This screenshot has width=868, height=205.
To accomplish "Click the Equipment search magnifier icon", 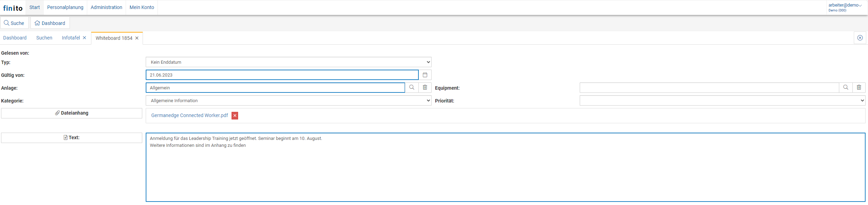I will (846, 88).
